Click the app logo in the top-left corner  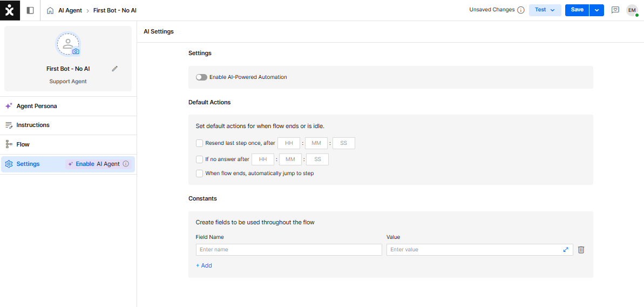pyautogui.click(x=10, y=10)
